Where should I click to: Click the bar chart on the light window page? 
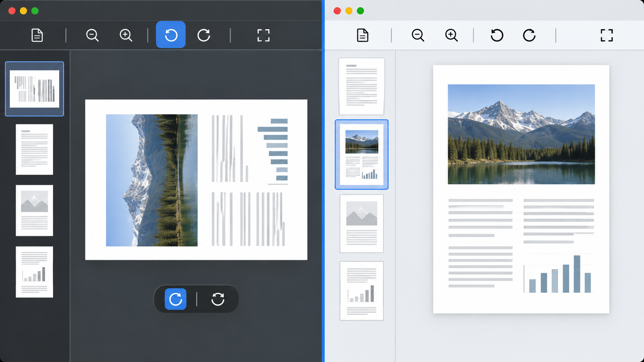(558, 274)
